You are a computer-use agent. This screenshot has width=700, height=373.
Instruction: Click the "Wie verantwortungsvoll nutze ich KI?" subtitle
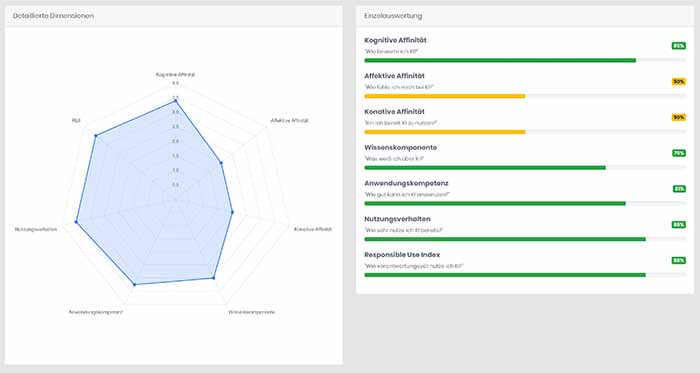coord(414,265)
